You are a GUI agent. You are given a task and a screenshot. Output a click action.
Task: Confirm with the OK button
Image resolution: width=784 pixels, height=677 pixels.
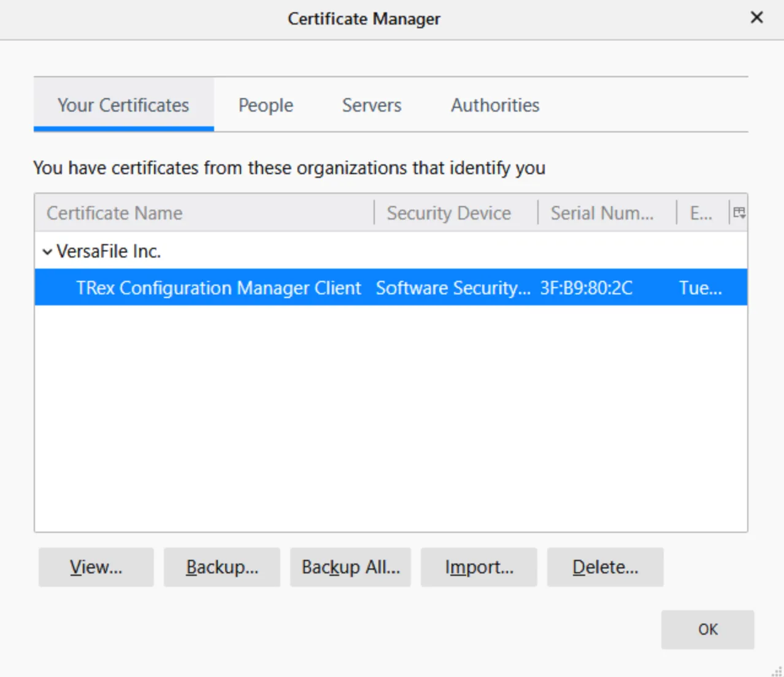point(708,629)
